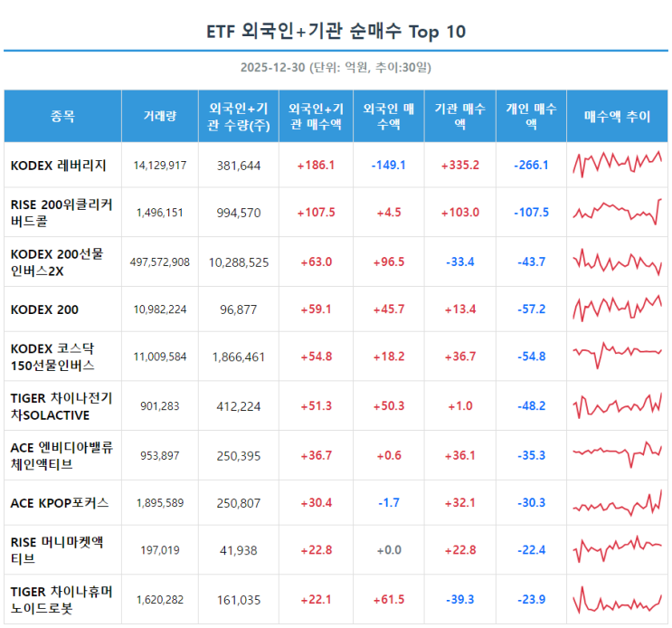The height and width of the screenshot is (628, 672).
Task: Click the +186.1 net buy value
Action: (316, 166)
